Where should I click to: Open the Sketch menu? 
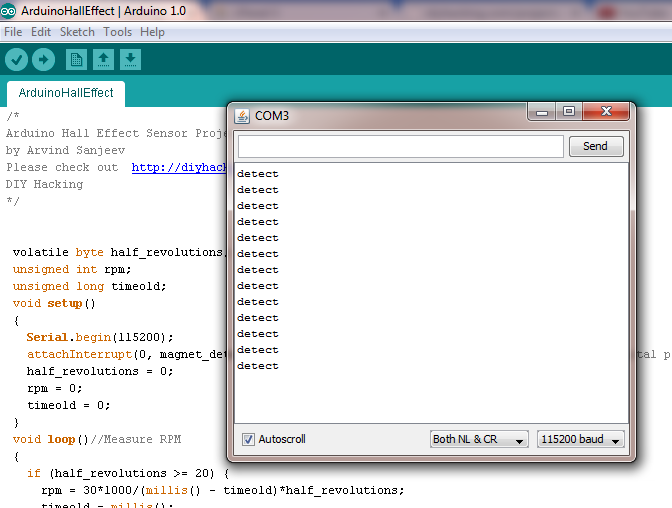[x=77, y=32]
